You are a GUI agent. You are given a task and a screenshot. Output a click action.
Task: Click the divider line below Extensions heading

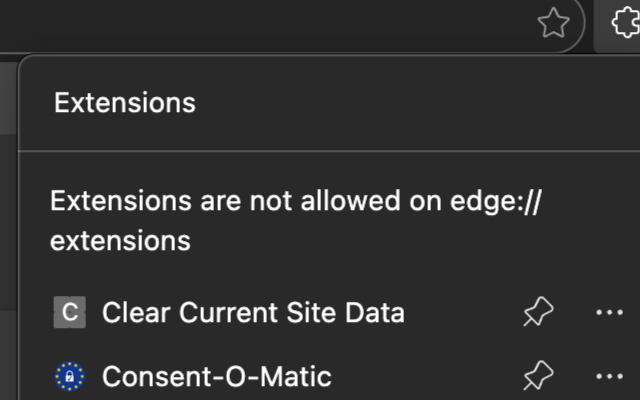(x=330, y=151)
